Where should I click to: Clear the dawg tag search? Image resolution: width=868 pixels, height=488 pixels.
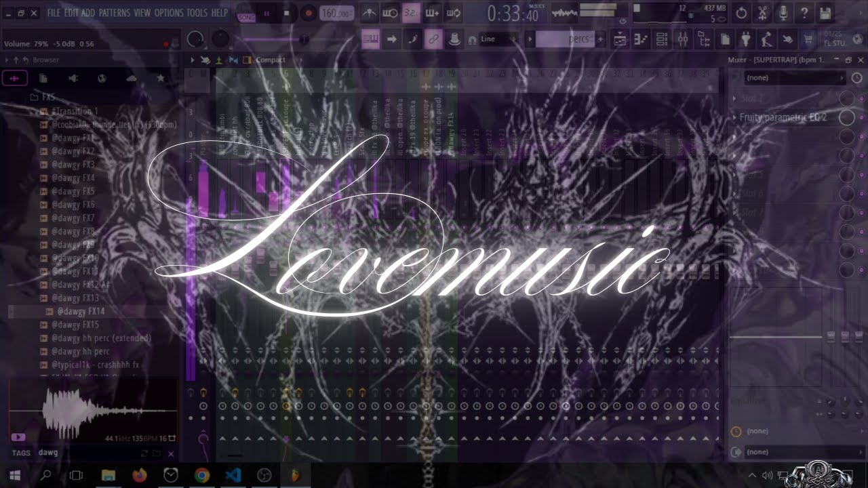tap(171, 453)
